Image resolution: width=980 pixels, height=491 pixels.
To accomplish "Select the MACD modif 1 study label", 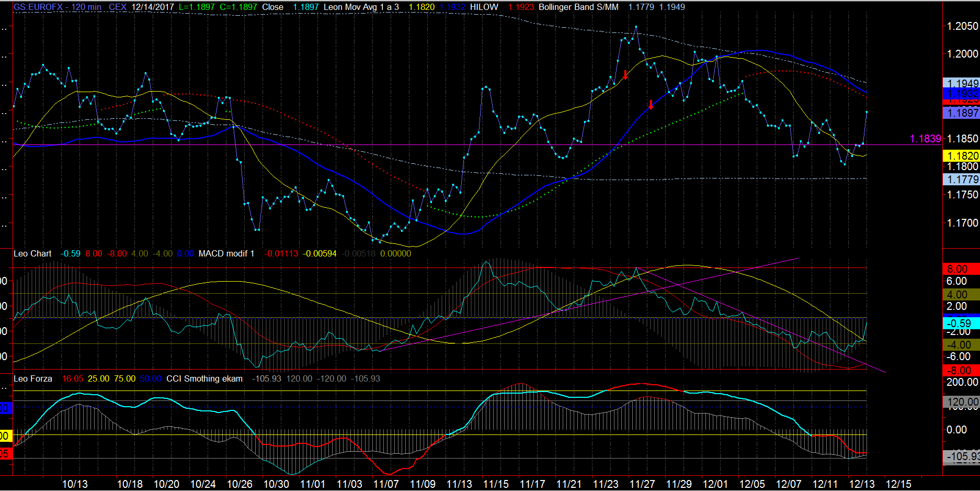I will pos(226,253).
